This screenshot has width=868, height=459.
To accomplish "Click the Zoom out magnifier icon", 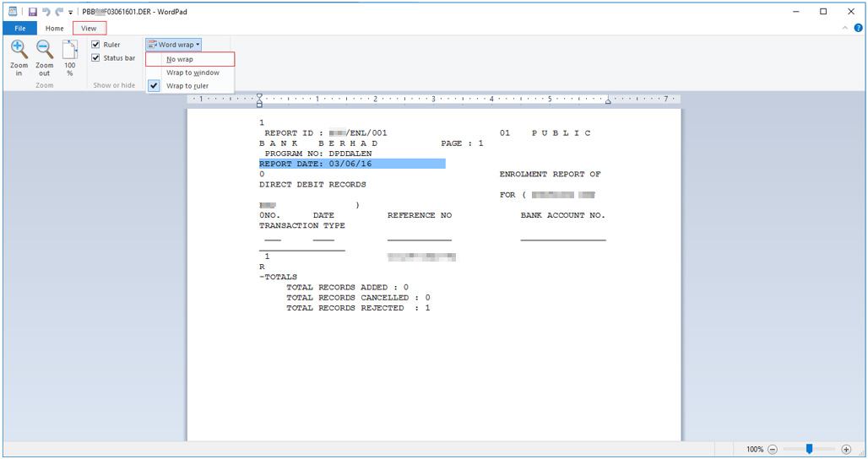I will [45, 50].
